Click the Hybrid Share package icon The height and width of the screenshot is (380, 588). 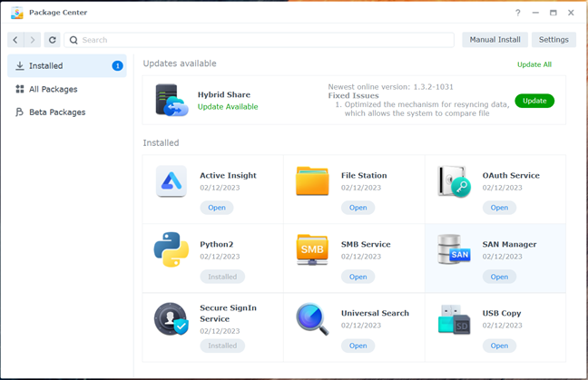click(171, 100)
